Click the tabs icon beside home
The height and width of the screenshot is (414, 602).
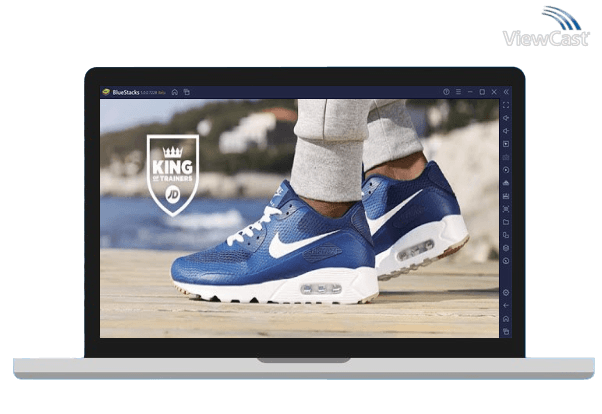[x=187, y=92]
